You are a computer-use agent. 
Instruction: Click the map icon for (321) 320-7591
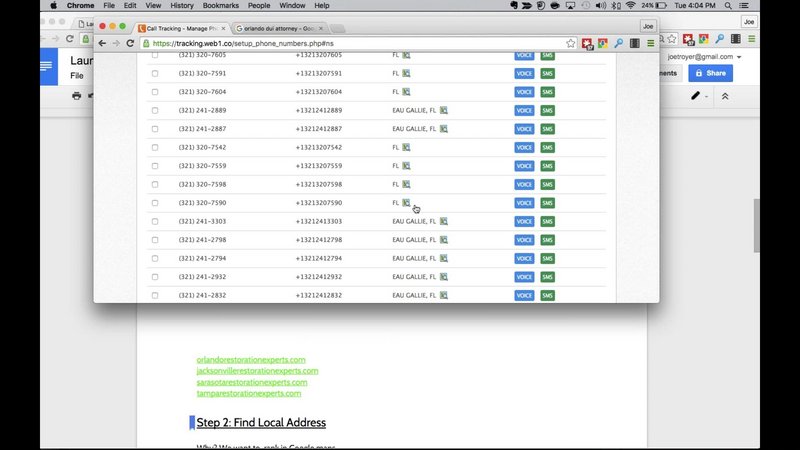[406, 73]
